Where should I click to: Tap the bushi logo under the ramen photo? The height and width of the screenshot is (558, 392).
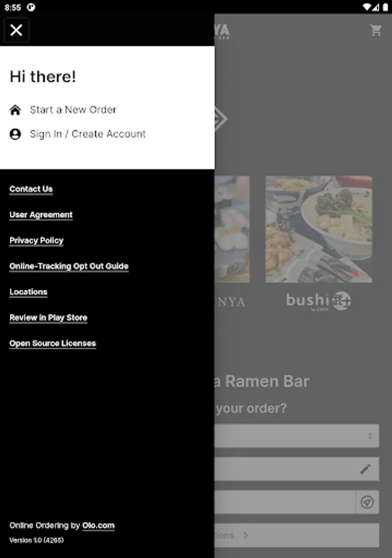click(x=319, y=301)
